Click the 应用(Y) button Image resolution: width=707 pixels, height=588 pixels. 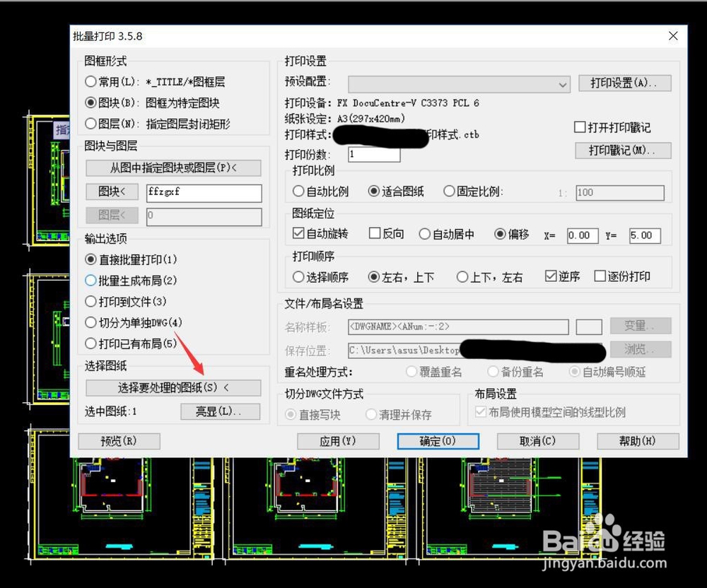338,441
